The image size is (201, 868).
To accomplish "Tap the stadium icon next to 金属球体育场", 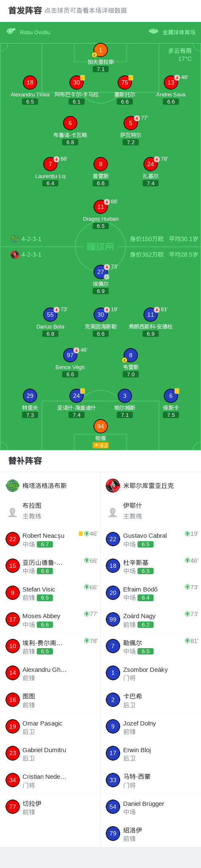I will tap(154, 31).
